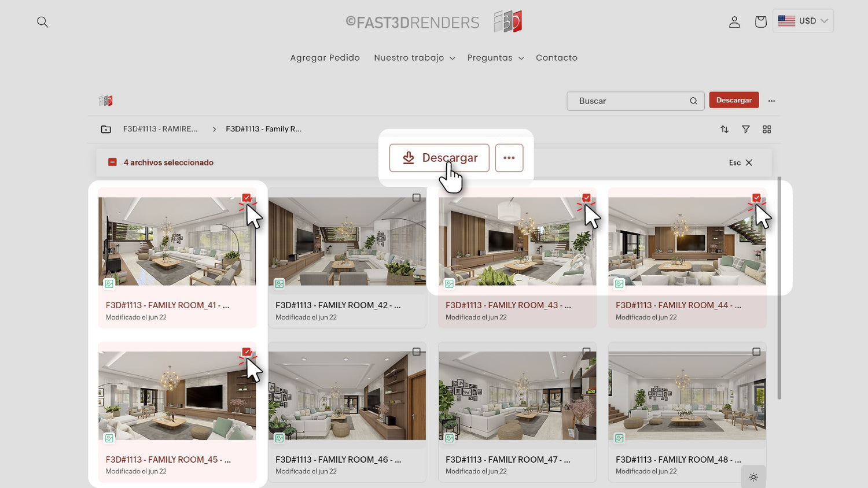Click the root folder icon in breadcrumb

click(106, 130)
